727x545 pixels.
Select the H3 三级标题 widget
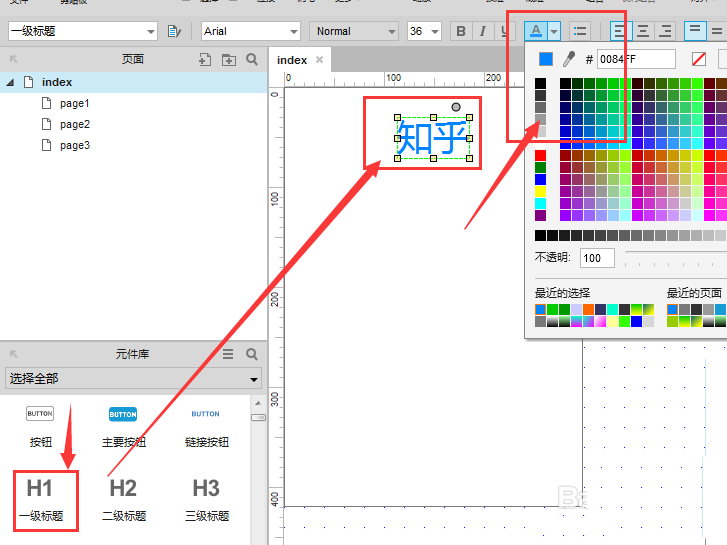pos(207,499)
